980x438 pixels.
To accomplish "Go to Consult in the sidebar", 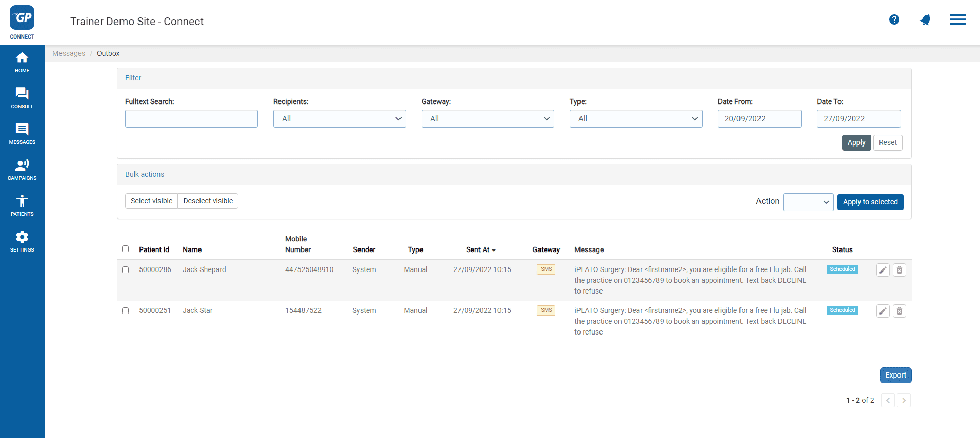I will click(22, 97).
